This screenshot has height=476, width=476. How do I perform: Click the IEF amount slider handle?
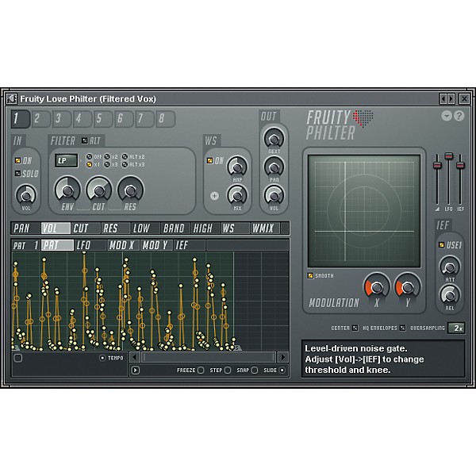coord(460,166)
